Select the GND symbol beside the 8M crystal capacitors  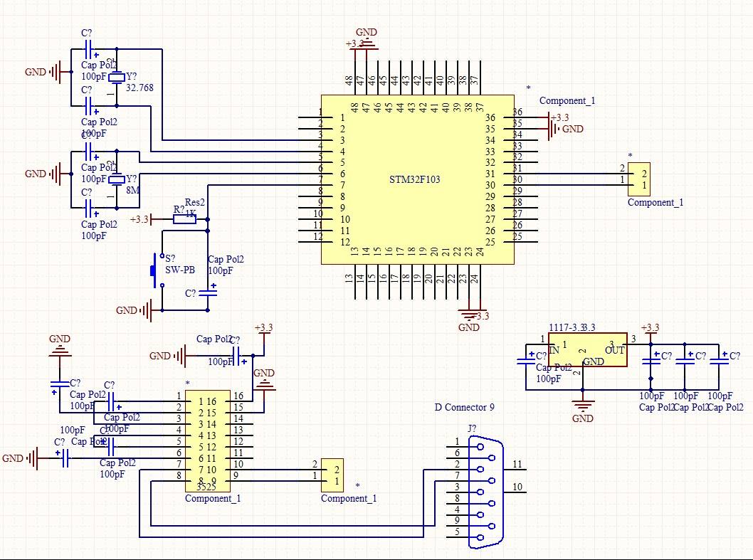43,174
